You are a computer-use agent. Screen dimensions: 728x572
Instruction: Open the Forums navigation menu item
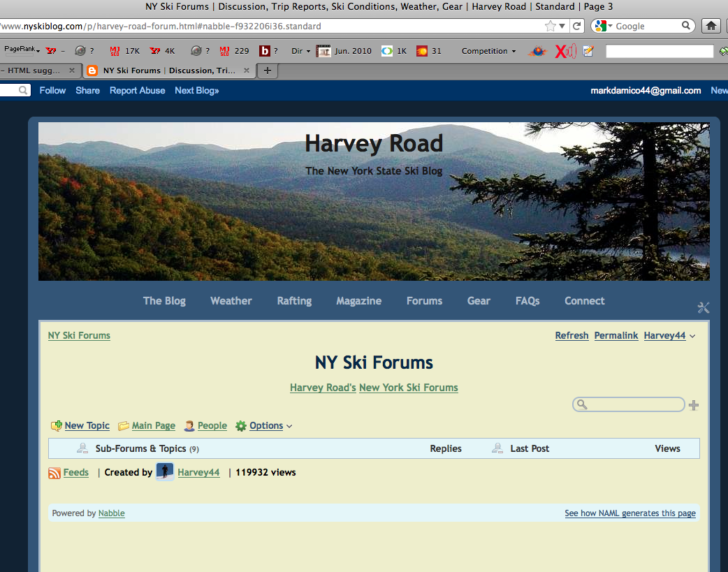pyautogui.click(x=424, y=301)
